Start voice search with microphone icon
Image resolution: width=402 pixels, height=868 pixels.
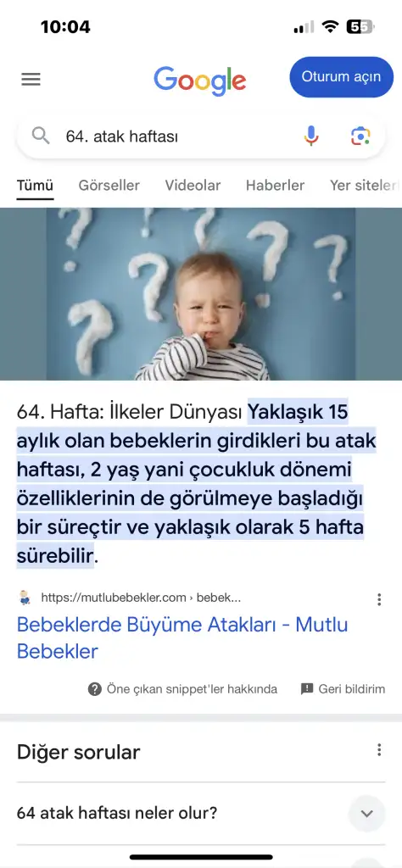pyautogui.click(x=311, y=136)
